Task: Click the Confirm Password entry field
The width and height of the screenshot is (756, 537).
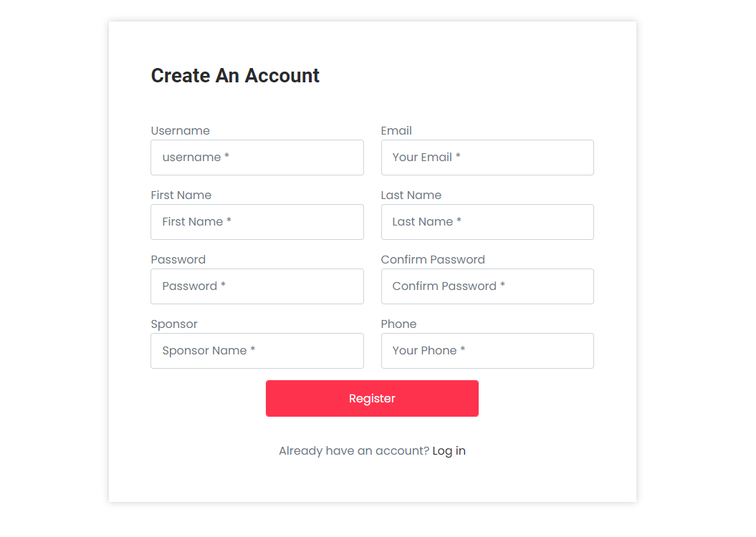Action: [487, 286]
